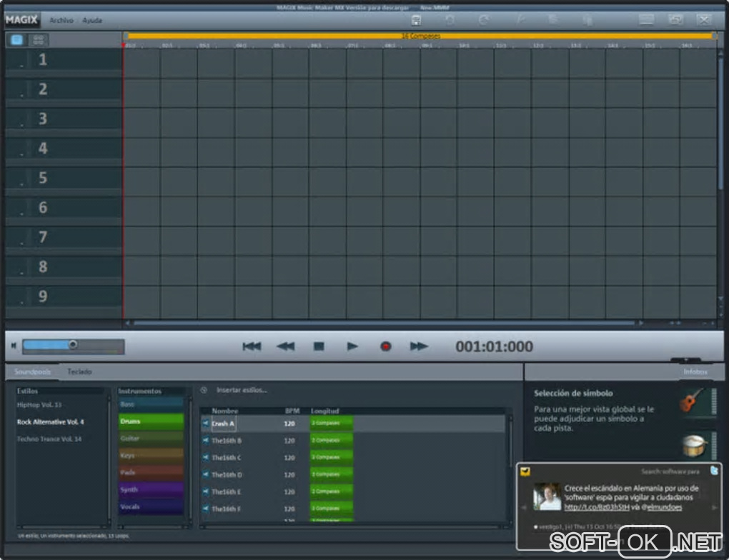Preview the The16th E loop speaker icon
This screenshot has height=560, width=729.
click(x=206, y=491)
